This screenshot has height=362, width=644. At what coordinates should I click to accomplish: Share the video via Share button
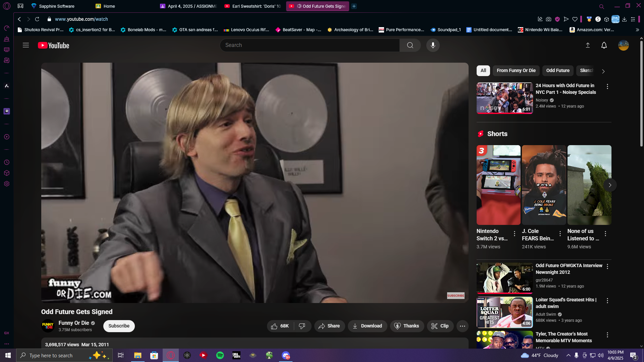pos(329,326)
